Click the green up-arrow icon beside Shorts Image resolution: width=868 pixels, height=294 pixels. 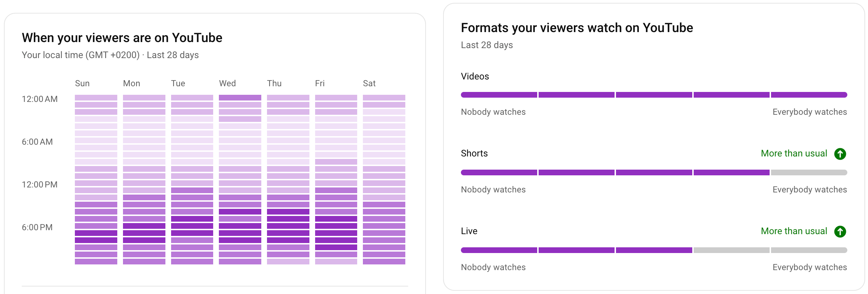[x=840, y=154]
